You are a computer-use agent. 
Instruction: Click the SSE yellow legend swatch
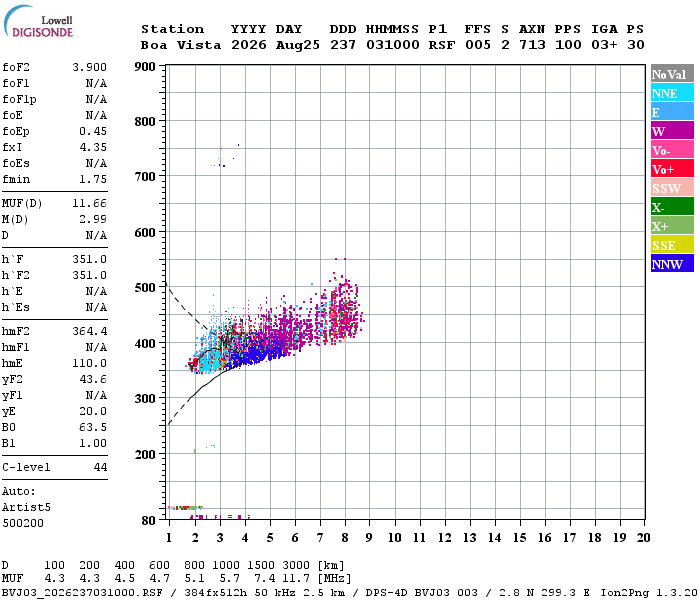672,245
